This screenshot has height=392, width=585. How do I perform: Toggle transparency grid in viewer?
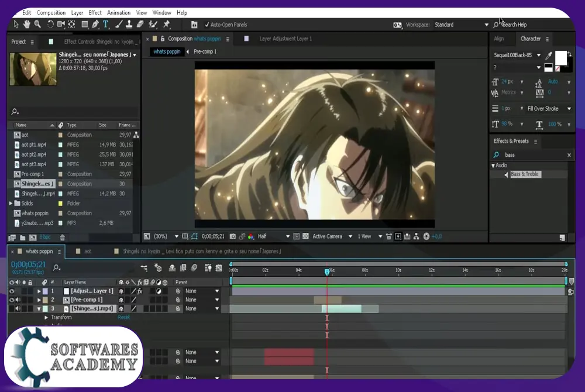(305, 236)
